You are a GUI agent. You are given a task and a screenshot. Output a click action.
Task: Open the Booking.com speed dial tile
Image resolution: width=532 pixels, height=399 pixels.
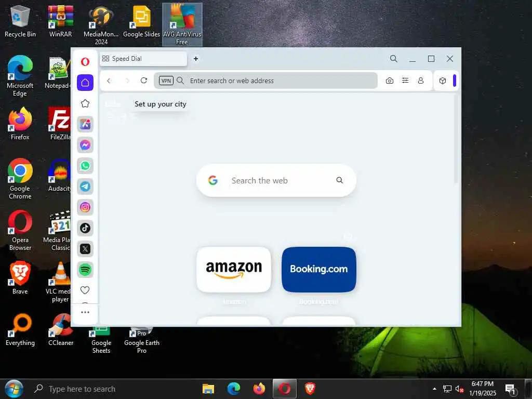click(319, 270)
